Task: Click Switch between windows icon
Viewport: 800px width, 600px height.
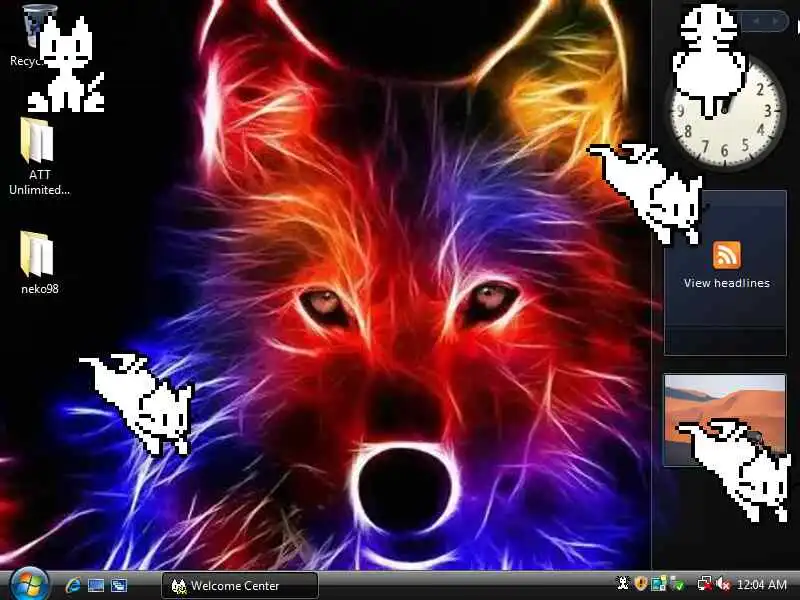Action: [119, 585]
